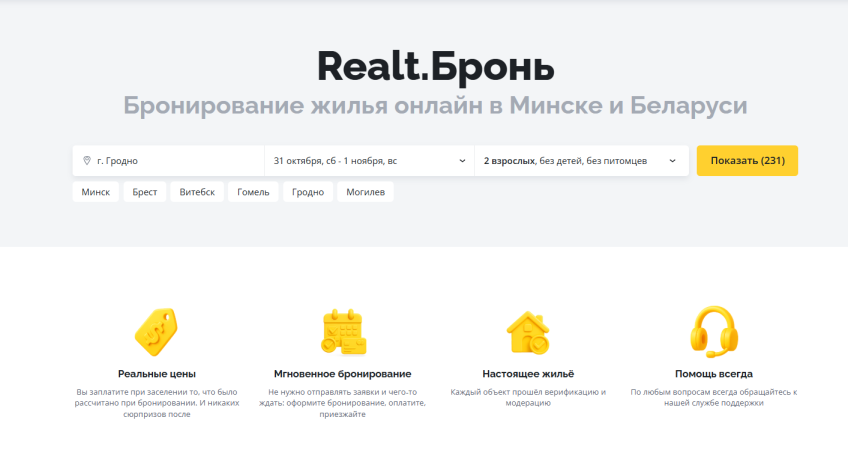This screenshot has width=848, height=456.
Task: Click the yellow house with checkmark icon
Action: tap(528, 333)
